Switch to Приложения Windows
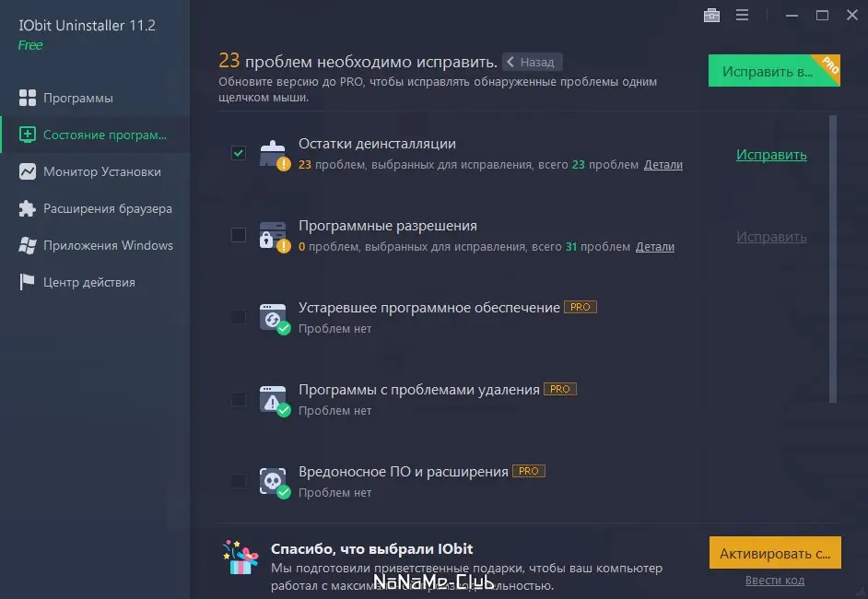The image size is (868, 599). pos(95,245)
